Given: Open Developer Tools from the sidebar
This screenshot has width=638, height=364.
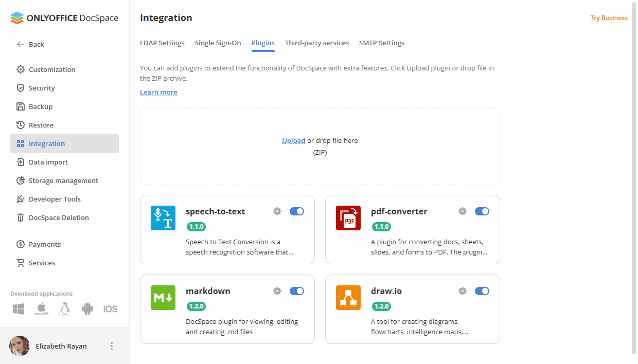Looking at the screenshot, I should pyautogui.click(x=56, y=199).
